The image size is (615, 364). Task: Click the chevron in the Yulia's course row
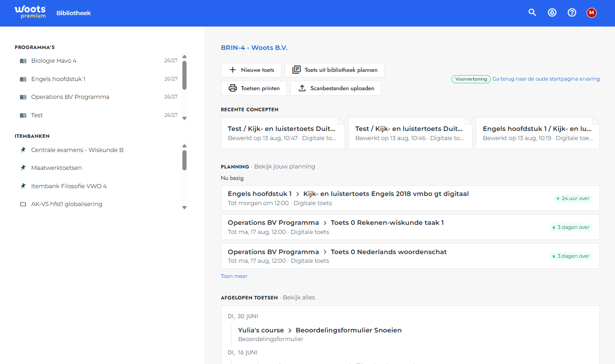290,331
